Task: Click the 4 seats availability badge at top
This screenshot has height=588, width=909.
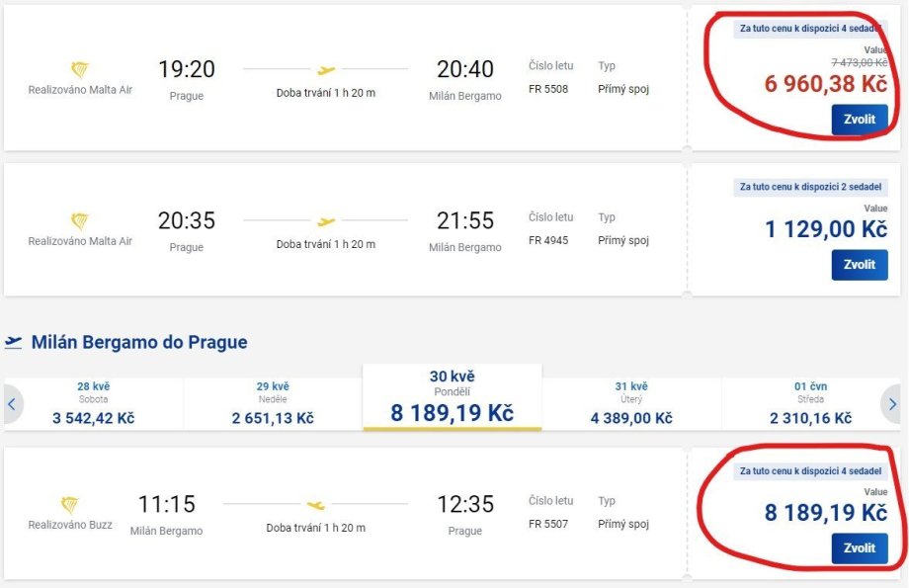Action: 810,29
